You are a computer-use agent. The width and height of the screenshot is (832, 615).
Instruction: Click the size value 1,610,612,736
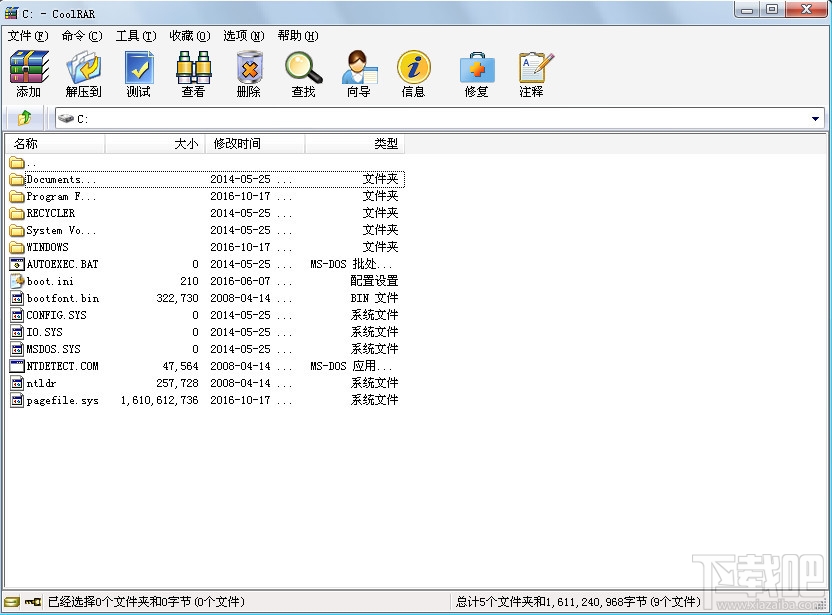click(x=159, y=400)
